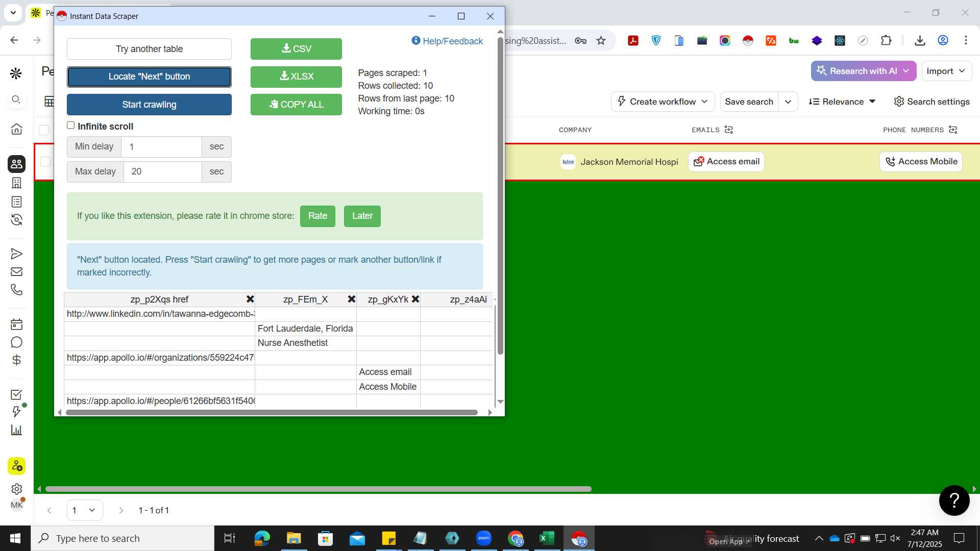Click the Access Mobile button

pyautogui.click(x=921, y=162)
